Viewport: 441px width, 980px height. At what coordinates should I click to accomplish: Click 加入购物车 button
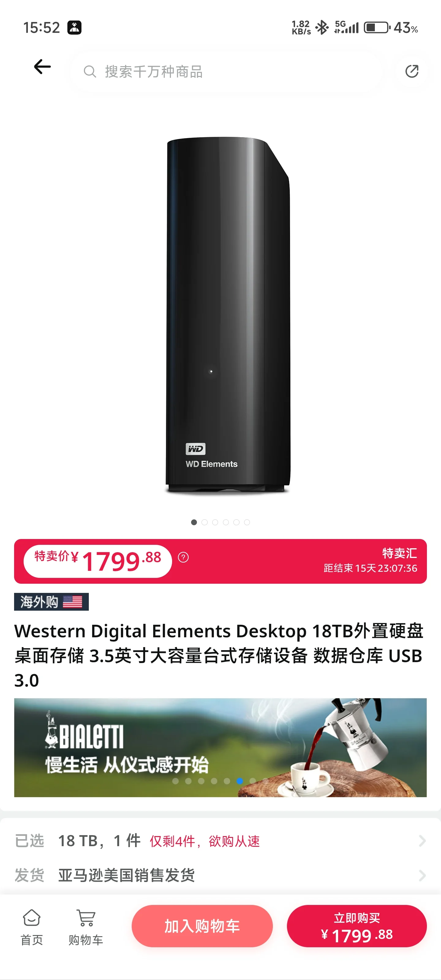202,925
